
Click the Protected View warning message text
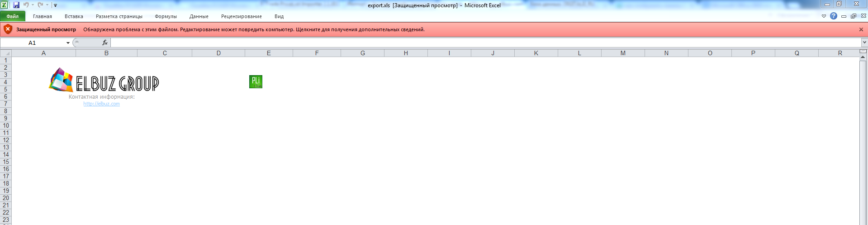tap(254, 29)
